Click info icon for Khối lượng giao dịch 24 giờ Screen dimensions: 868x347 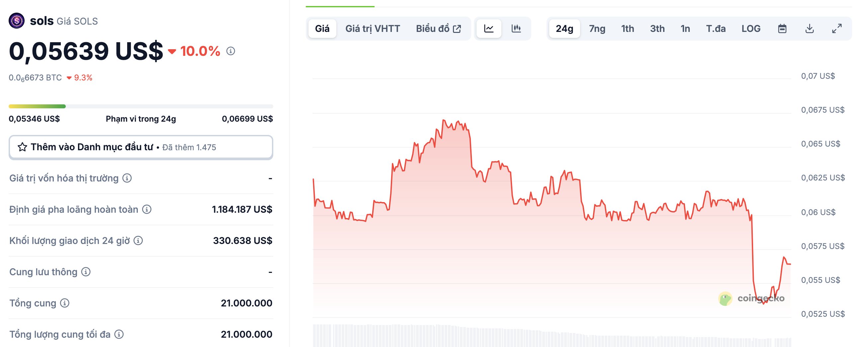[x=138, y=240]
